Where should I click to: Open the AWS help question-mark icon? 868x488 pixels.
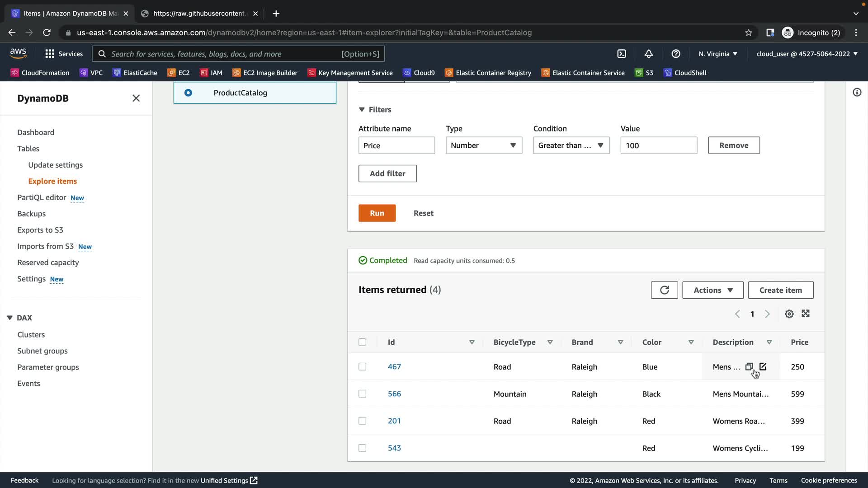675,54
